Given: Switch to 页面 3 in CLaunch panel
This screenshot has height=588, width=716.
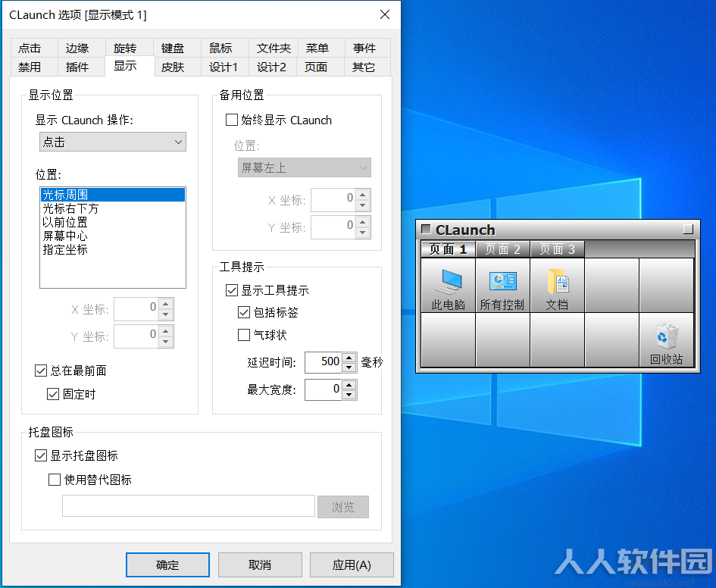Looking at the screenshot, I should (557, 249).
